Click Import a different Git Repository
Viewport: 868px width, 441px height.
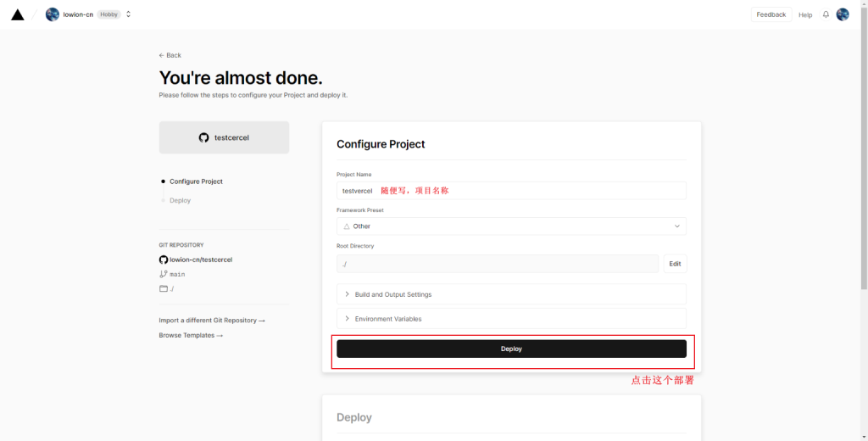click(x=212, y=321)
